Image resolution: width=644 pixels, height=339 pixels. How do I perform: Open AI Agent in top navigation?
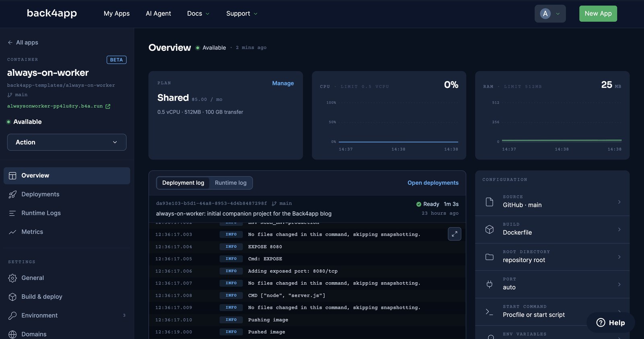(x=158, y=14)
